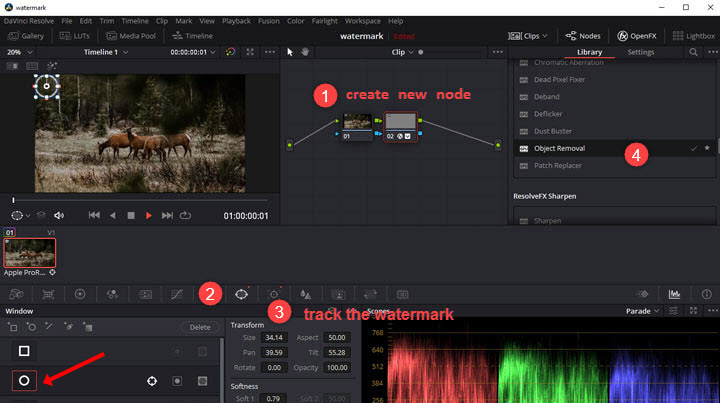Mute the viewer audio speaker

tap(59, 215)
